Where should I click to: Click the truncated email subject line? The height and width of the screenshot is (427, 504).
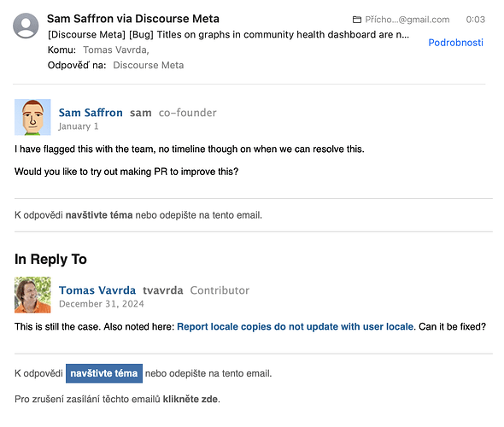pos(228,35)
